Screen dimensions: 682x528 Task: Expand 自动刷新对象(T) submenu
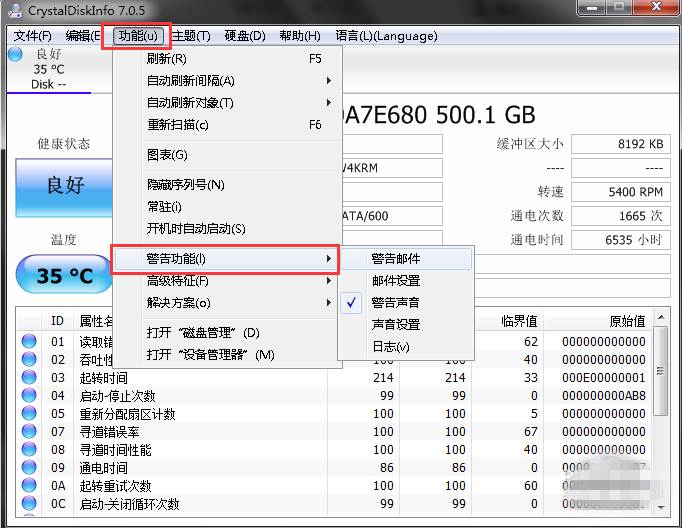pyautogui.click(x=227, y=103)
